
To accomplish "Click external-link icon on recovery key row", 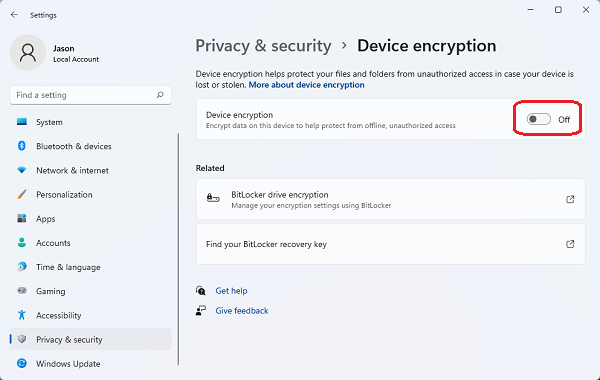I will click(x=570, y=244).
